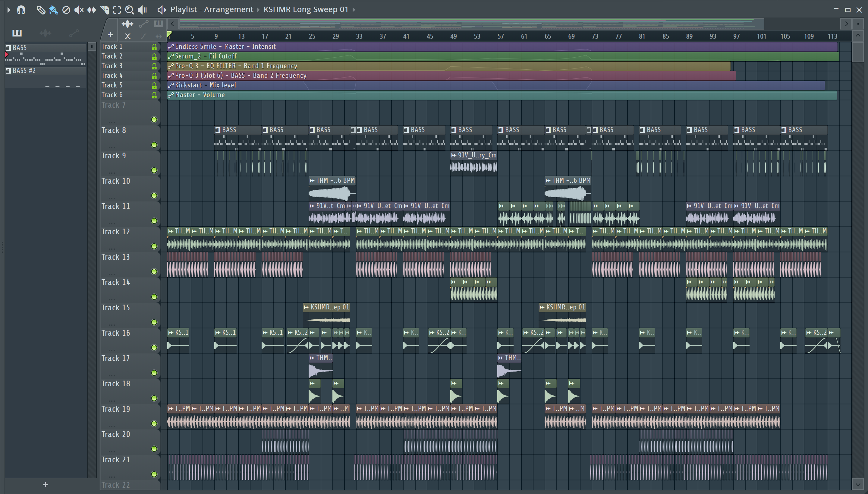The height and width of the screenshot is (494, 868).
Task: Open the playlist options arrow menu
Action: (x=8, y=10)
